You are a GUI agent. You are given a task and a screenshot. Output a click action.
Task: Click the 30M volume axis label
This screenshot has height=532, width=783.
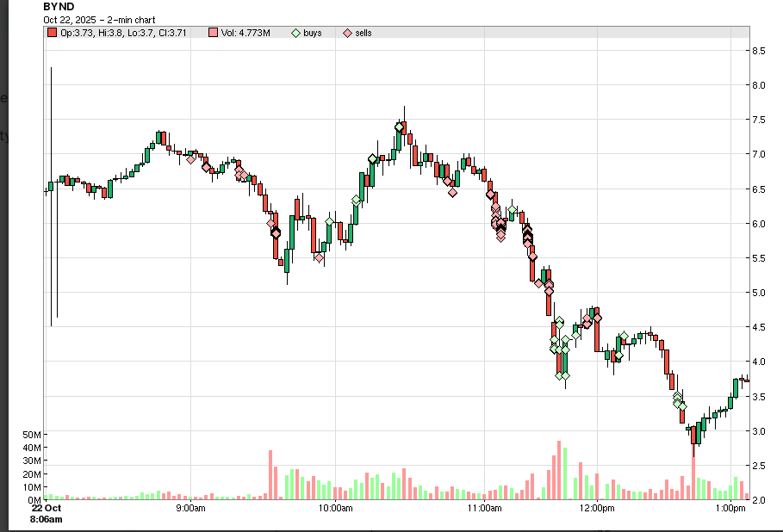pyautogui.click(x=32, y=461)
